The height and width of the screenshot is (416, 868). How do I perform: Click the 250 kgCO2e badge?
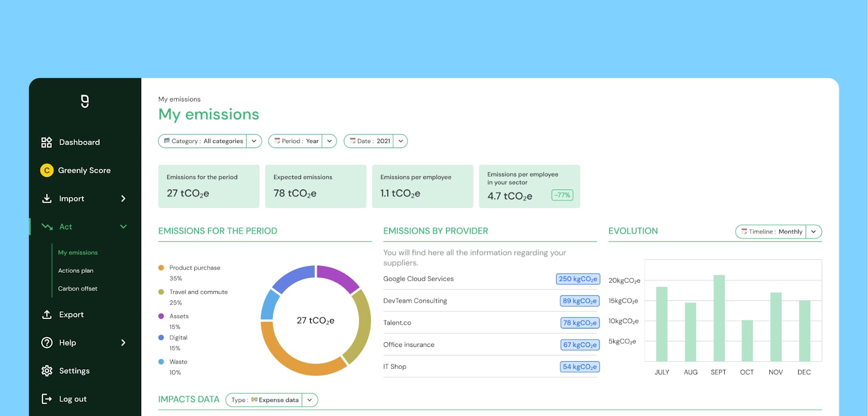point(578,279)
